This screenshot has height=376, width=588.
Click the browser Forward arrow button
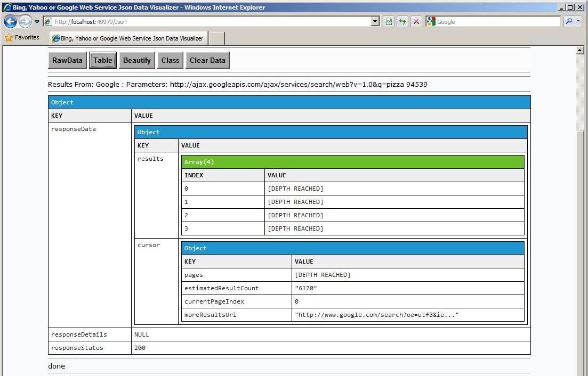click(x=25, y=22)
